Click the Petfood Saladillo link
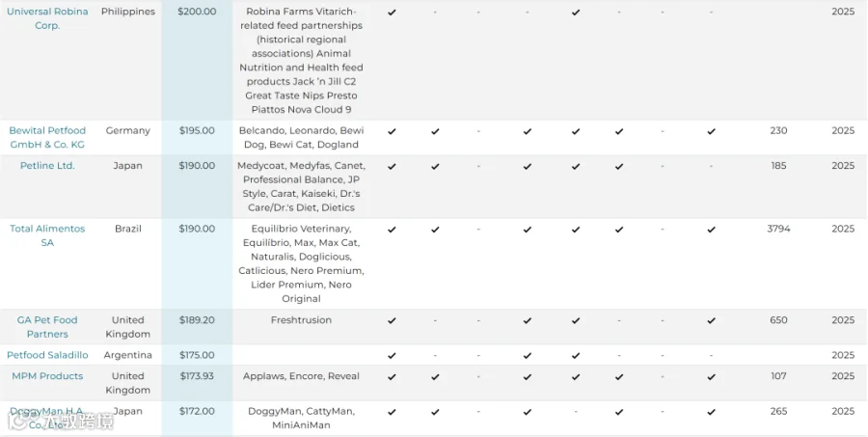Viewport: 868px width, 437px height. pyautogui.click(x=47, y=355)
